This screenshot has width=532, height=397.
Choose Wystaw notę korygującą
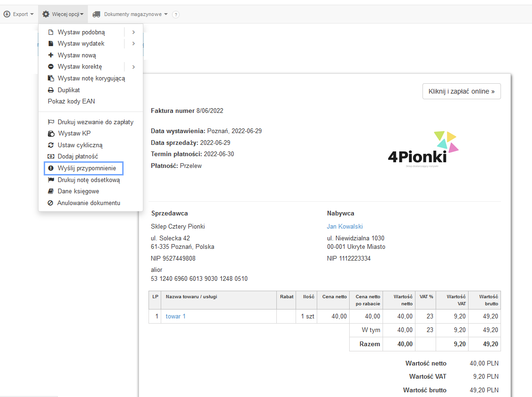[91, 79]
